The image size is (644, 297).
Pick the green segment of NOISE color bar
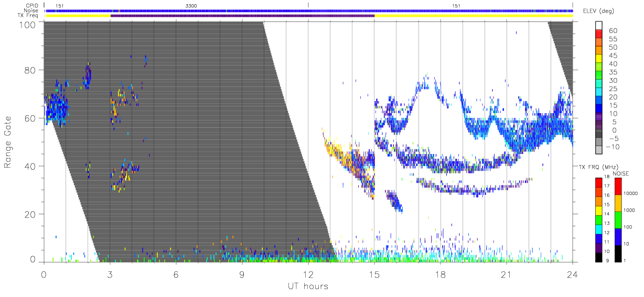coord(618,220)
